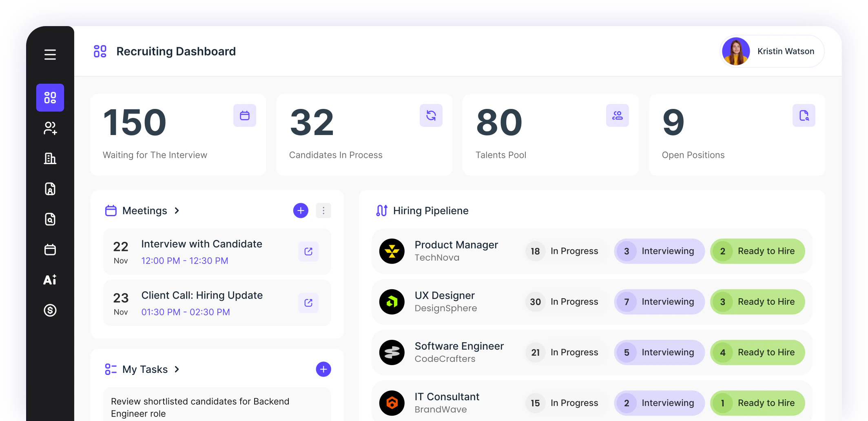Image resolution: width=868 pixels, height=421 pixels.
Task: Click the 150 Waiting for The Interview stat
Action: [178, 135]
